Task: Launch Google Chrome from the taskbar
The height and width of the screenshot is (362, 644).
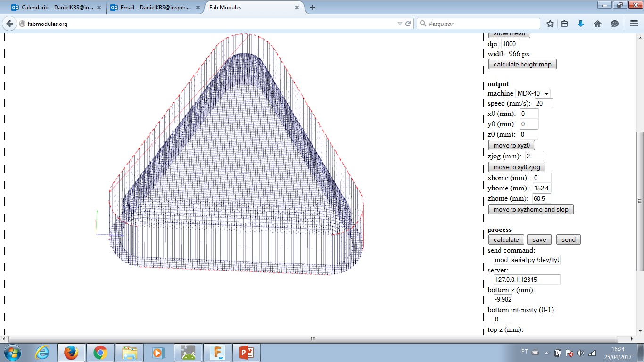Action: coord(100,353)
